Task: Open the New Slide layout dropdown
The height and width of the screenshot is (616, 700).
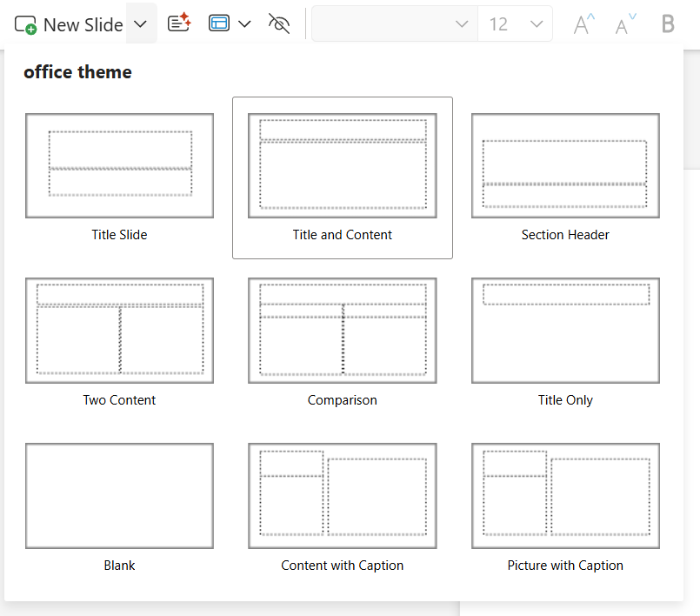Action: click(141, 24)
